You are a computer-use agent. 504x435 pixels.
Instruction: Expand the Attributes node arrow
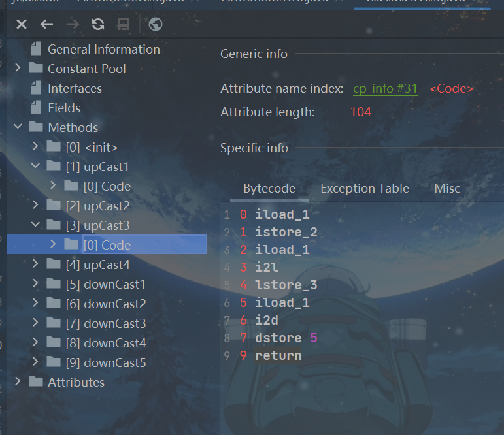(18, 382)
